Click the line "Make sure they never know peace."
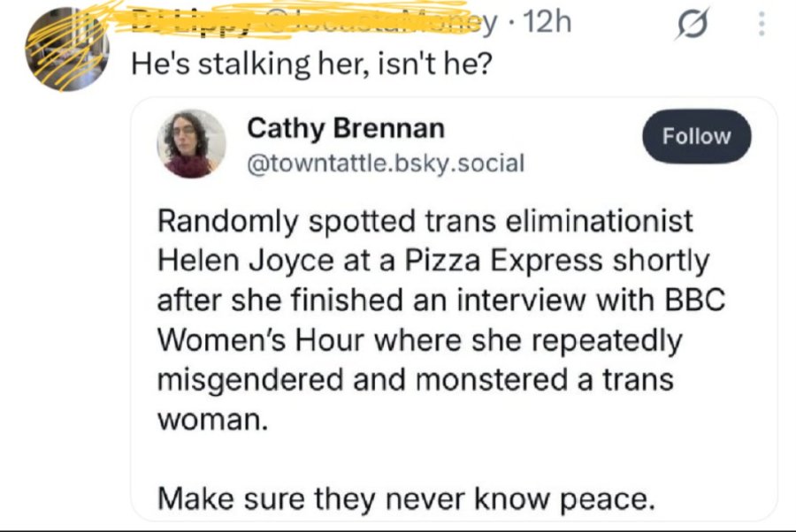The image size is (796, 532). 406,498
